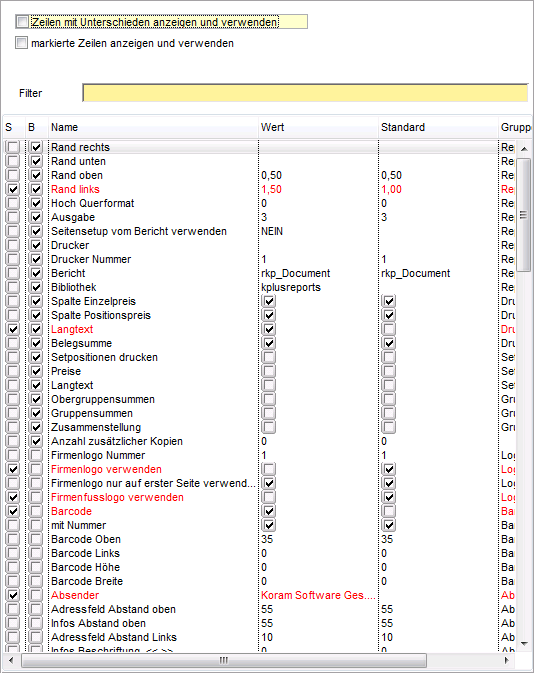
Task: Click horizontal scrollbar left arrow
Action: click(x=11, y=660)
